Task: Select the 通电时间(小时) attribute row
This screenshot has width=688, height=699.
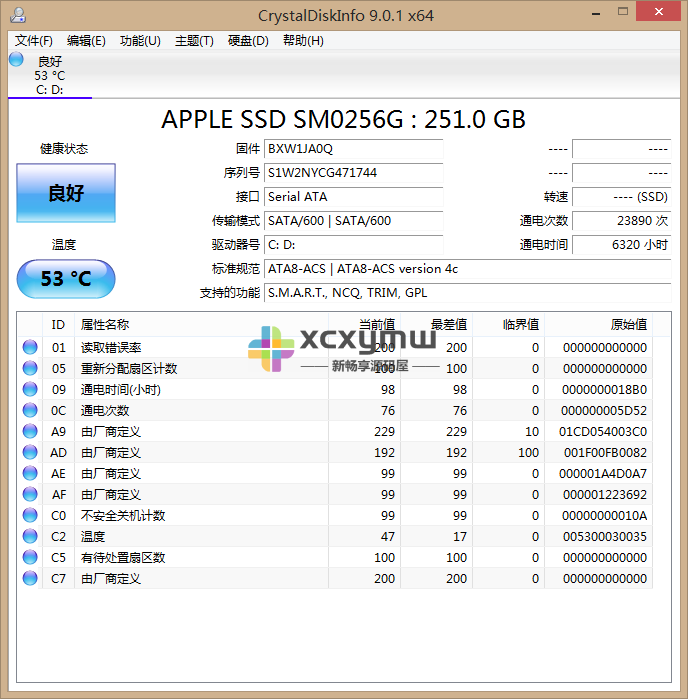Action: click(335, 389)
